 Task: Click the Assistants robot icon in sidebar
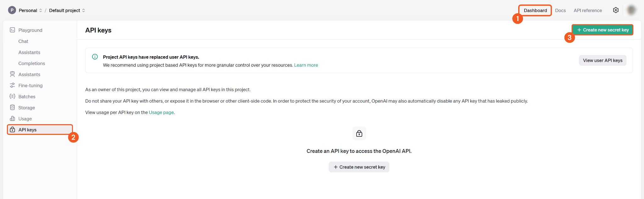13,74
